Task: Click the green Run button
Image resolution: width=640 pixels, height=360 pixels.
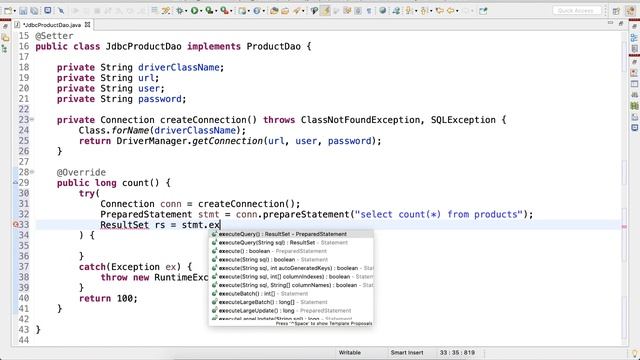Action: [x=194, y=11]
